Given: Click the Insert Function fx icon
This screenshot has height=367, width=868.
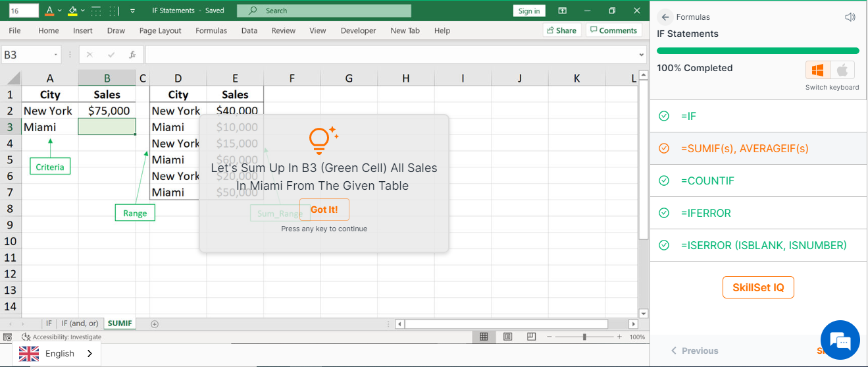Looking at the screenshot, I should click(x=132, y=55).
